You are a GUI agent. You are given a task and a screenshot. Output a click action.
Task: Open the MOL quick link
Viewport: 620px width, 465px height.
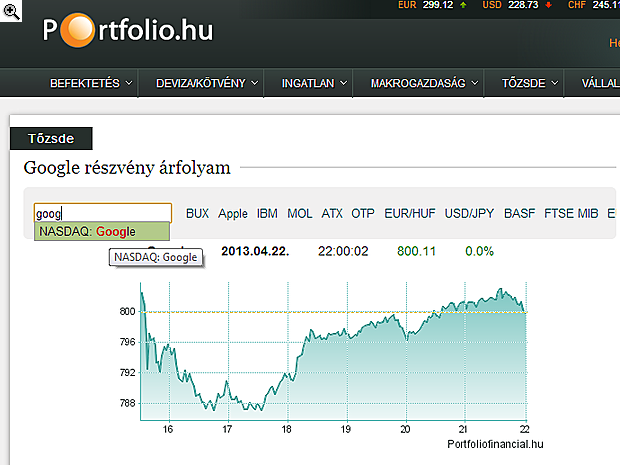[300, 214]
